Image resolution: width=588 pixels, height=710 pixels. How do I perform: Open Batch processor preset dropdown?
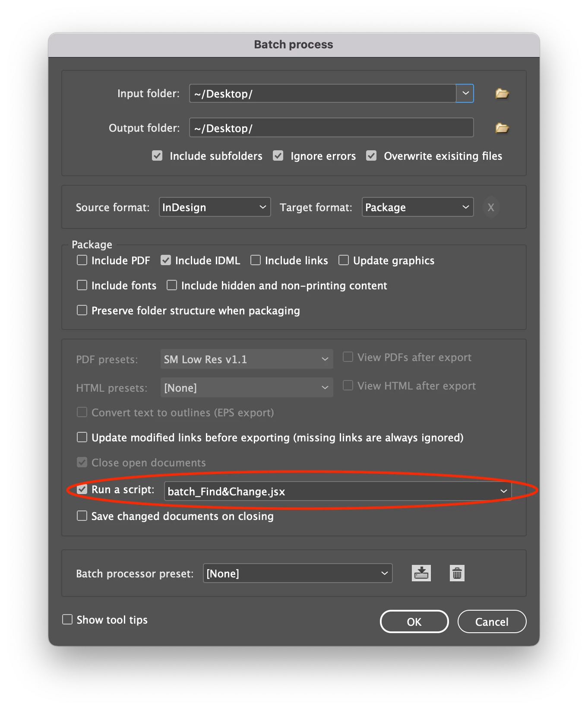click(297, 573)
